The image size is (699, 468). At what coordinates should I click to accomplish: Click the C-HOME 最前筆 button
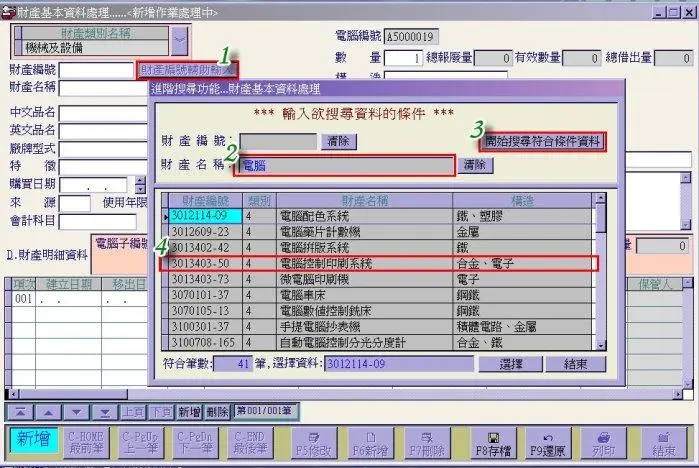(x=86, y=443)
